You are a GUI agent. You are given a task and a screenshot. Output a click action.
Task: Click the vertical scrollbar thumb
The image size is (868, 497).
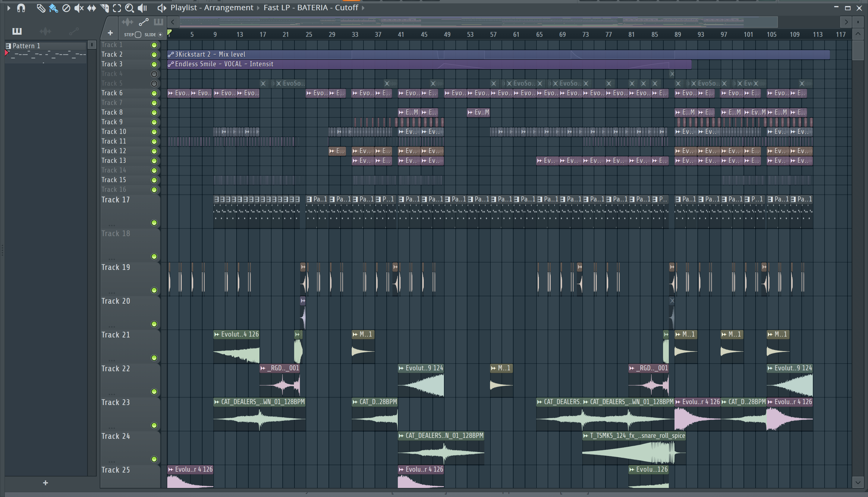click(858, 50)
